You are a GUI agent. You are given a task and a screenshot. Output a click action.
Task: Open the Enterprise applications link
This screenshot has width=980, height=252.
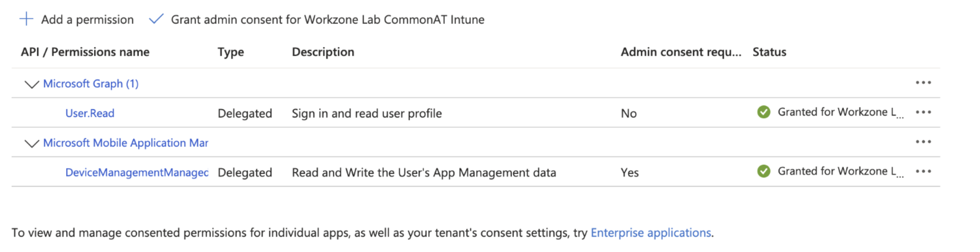[651, 232]
